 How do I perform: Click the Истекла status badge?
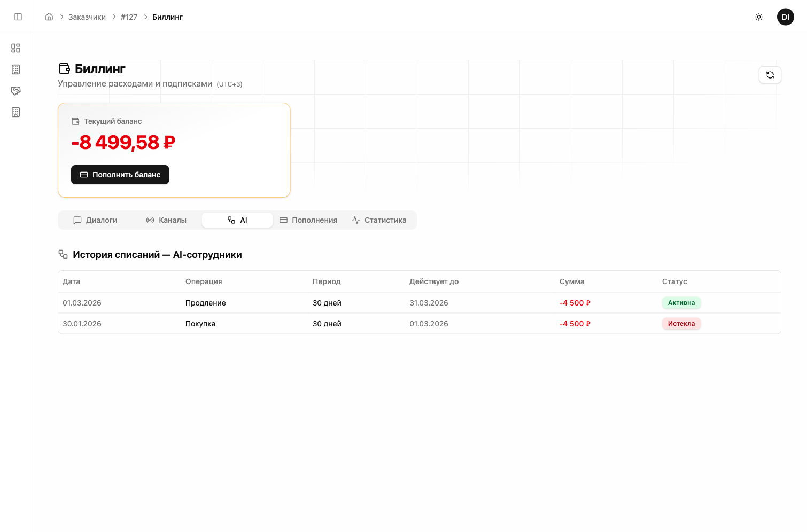click(x=681, y=324)
